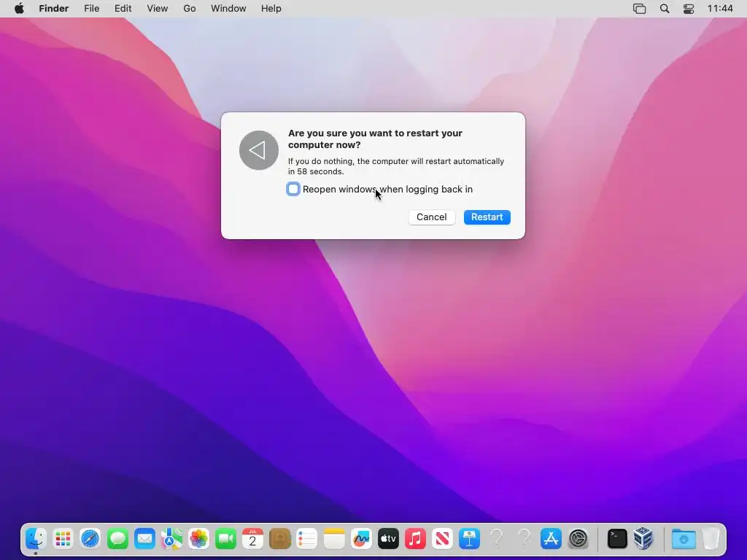Image resolution: width=747 pixels, height=560 pixels.
Task: Launch Terminal from the Dock
Action: pos(617,539)
